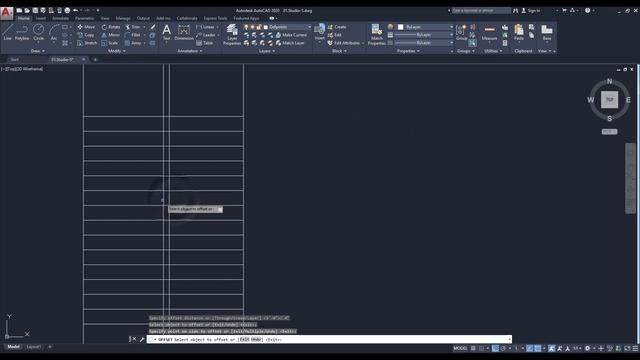Viewport: 640px width, 360px height.
Task: Select the Circle tool
Action: 38,32
